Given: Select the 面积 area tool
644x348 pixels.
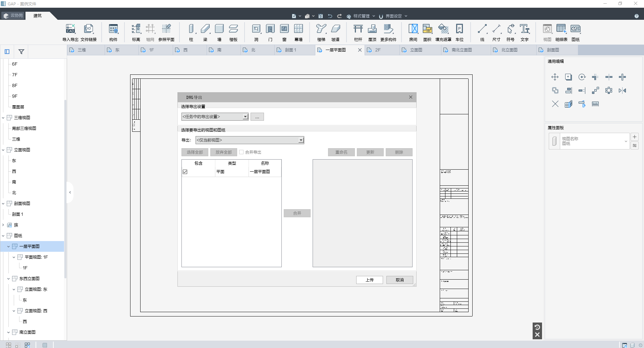Looking at the screenshot, I should point(427,33).
